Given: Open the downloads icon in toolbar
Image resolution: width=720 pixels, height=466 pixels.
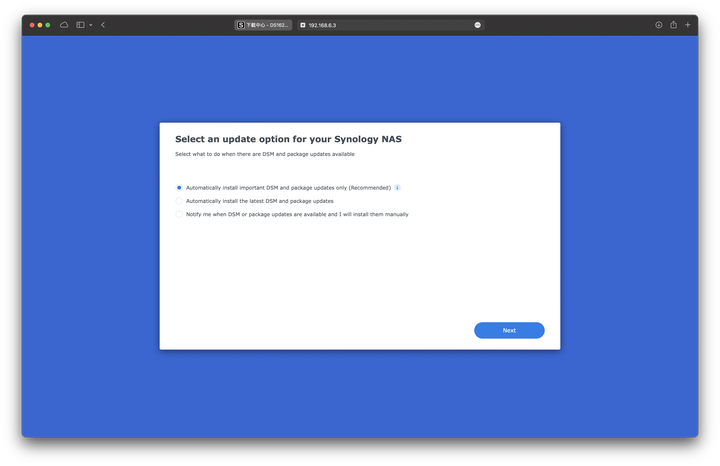Looking at the screenshot, I should coord(658,25).
